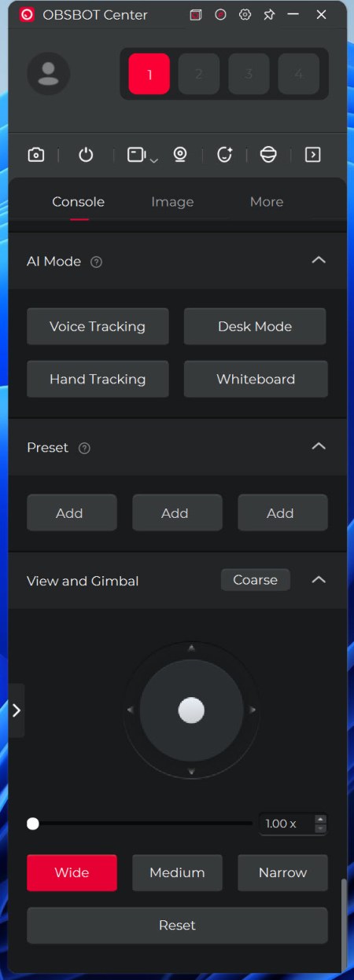Collapse the AI Mode section

[319, 259]
